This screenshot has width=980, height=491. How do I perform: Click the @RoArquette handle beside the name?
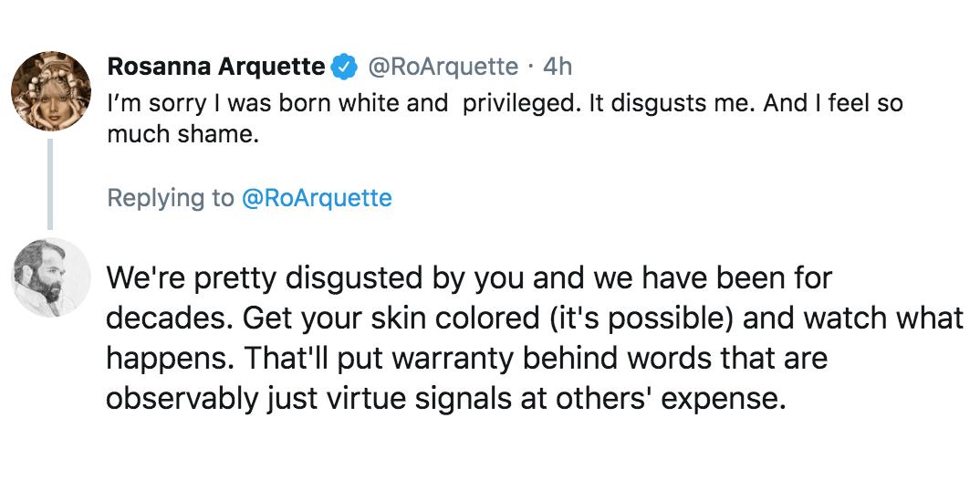[x=442, y=67]
